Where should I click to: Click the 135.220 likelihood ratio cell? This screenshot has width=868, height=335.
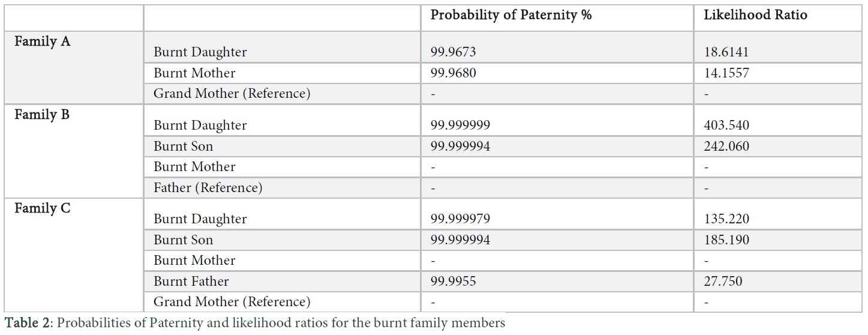coord(726,219)
